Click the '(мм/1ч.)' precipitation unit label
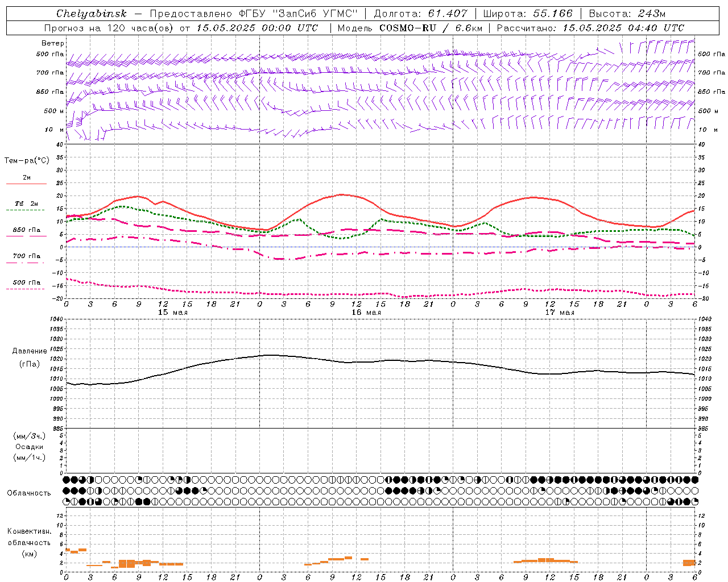Image resolution: width=728 pixels, height=582 pixels. (29, 458)
